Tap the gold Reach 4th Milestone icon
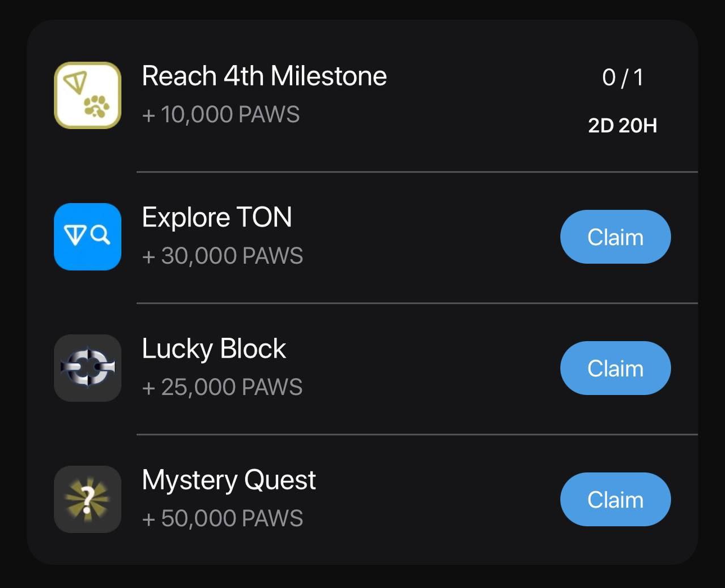This screenshot has height=588, width=725. click(88, 95)
